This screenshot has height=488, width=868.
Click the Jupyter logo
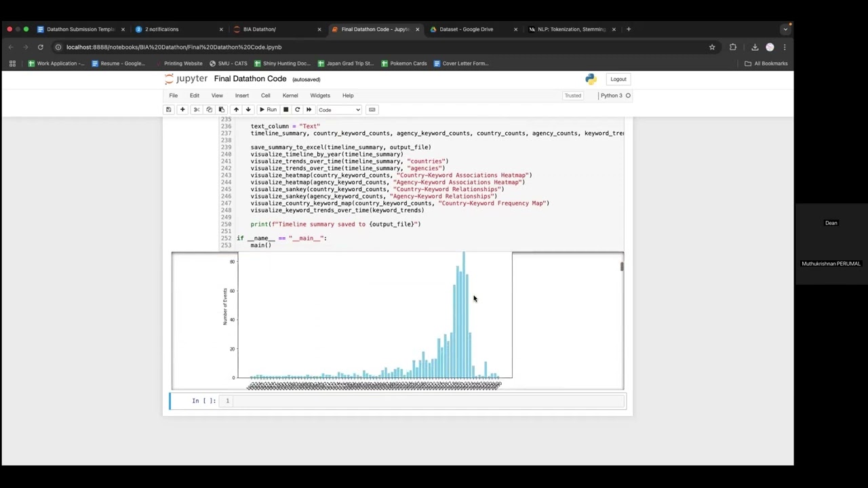coord(186,79)
